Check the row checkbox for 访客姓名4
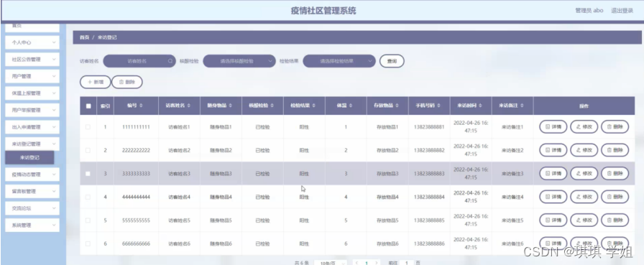The height and width of the screenshot is (265, 644). point(88,197)
